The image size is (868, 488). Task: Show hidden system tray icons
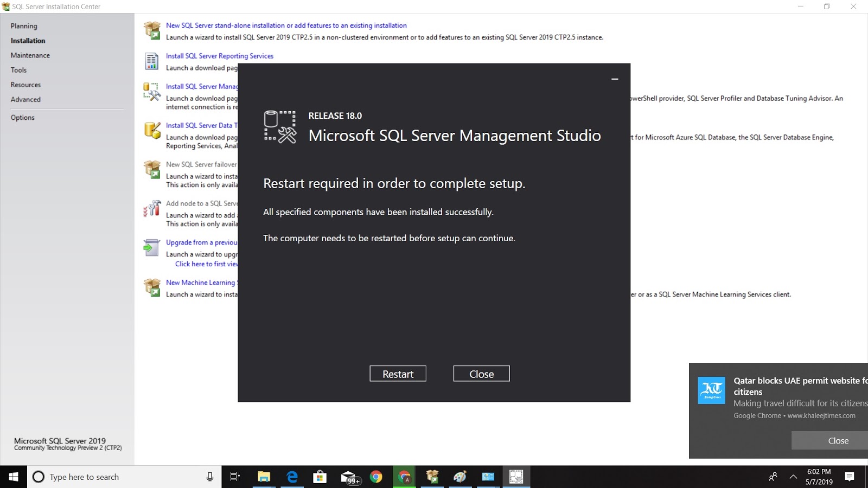click(793, 477)
